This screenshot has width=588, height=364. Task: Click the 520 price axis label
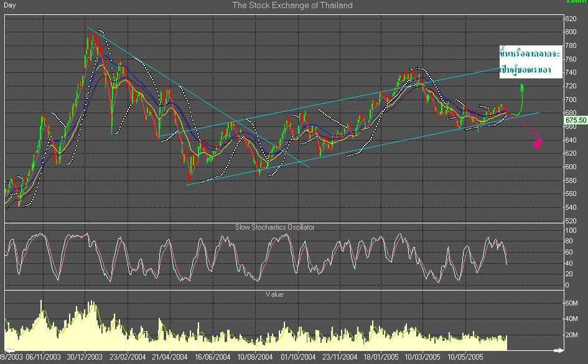[x=571, y=221]
